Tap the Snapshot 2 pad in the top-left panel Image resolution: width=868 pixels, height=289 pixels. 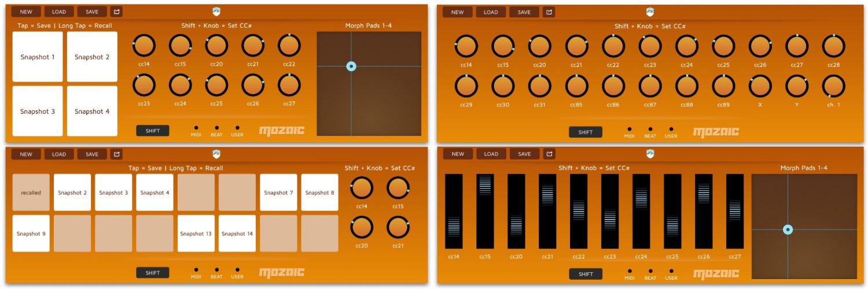(x=92, y=57)
